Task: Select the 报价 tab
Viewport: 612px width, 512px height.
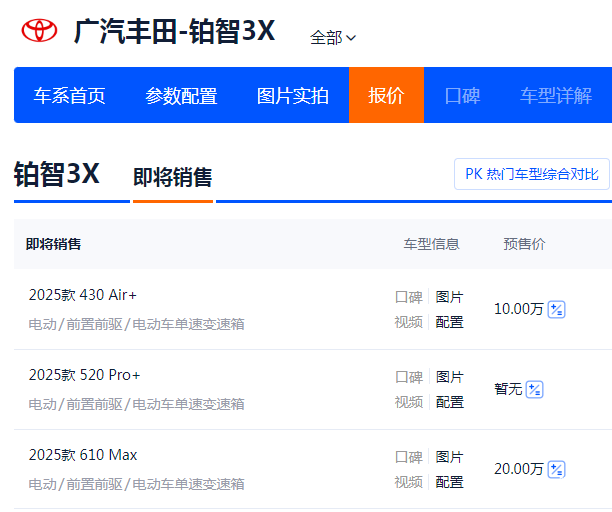Action: point(386,96)
